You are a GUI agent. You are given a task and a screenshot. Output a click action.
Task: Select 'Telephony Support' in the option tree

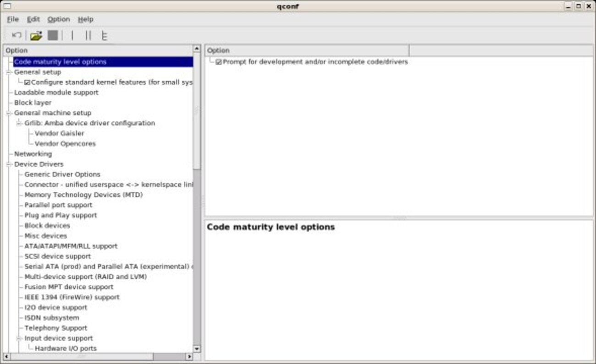tap(57, 328)
